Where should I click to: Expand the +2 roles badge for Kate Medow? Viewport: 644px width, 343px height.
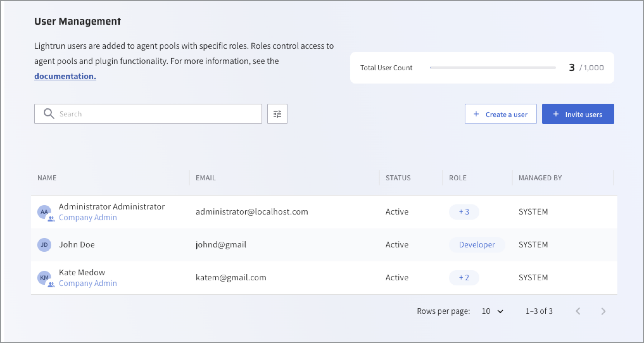click(464, 278)
